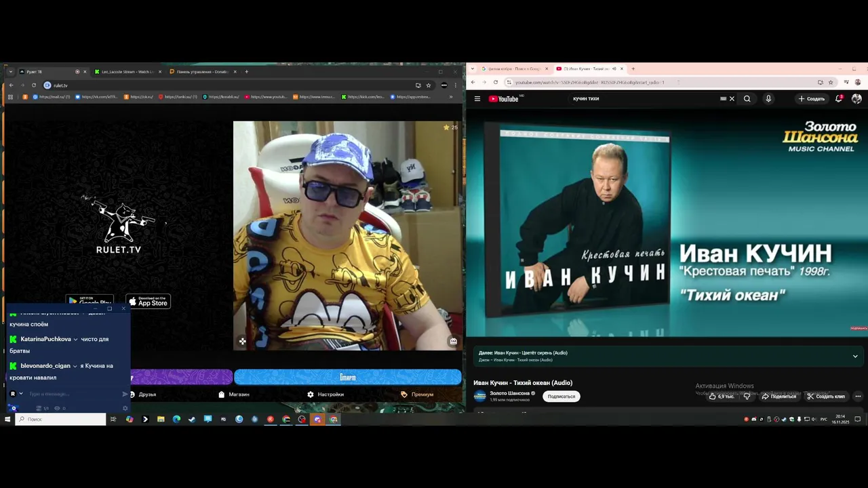
Task: Bookmark rulet.tv with the star icon
Action: 429,85
